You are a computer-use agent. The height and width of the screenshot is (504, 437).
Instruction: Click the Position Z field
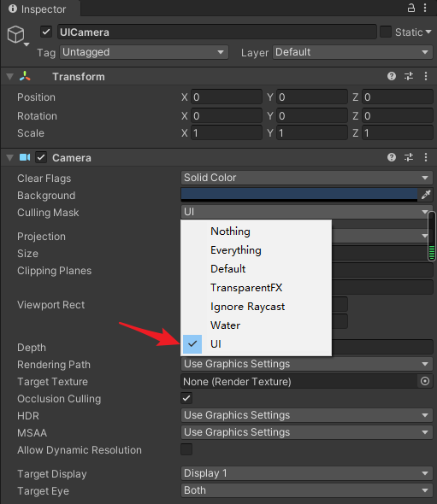[398, 97]
